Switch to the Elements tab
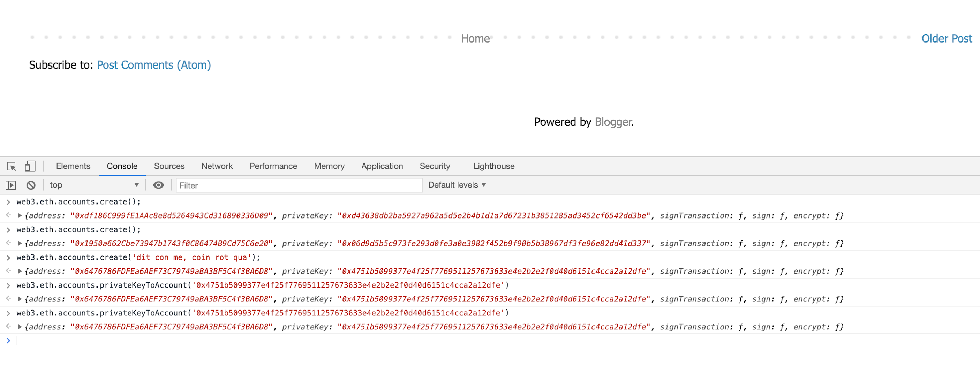Viewport: 980px width, 390px height. pyautogui.click(x=73, y=166)
